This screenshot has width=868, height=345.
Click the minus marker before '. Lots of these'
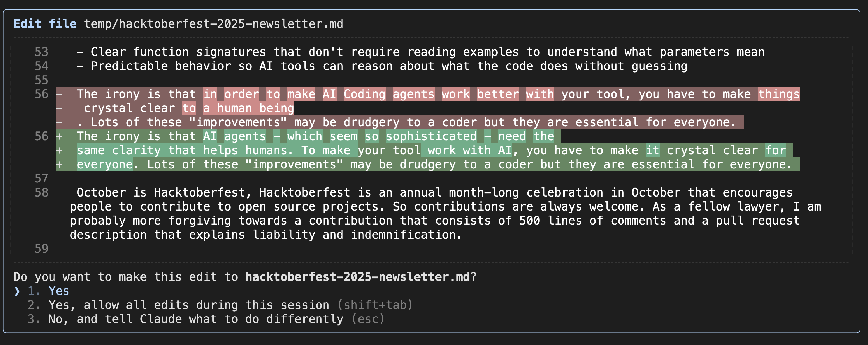(59, 122)
